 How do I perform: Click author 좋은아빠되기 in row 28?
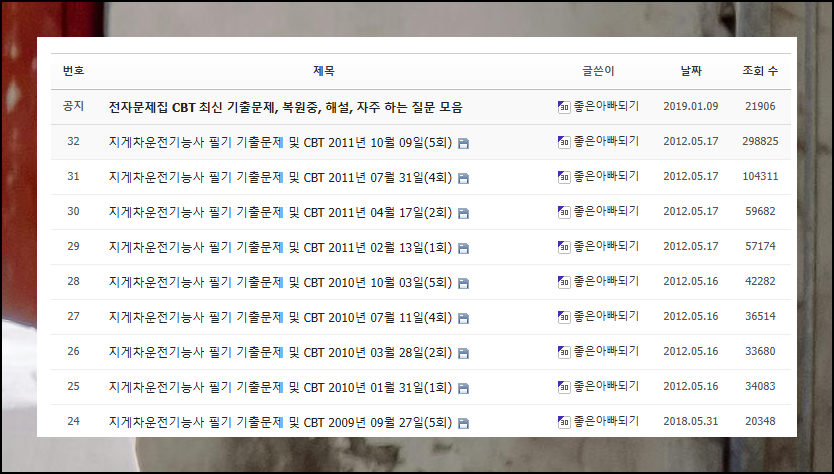606,281
